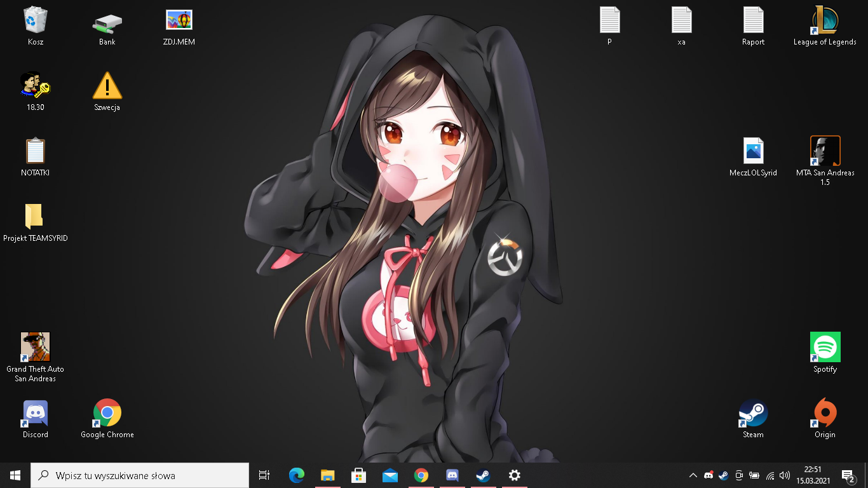Select the Raport text file
This screenshot has height=488, width=868.
pos(753,26)
